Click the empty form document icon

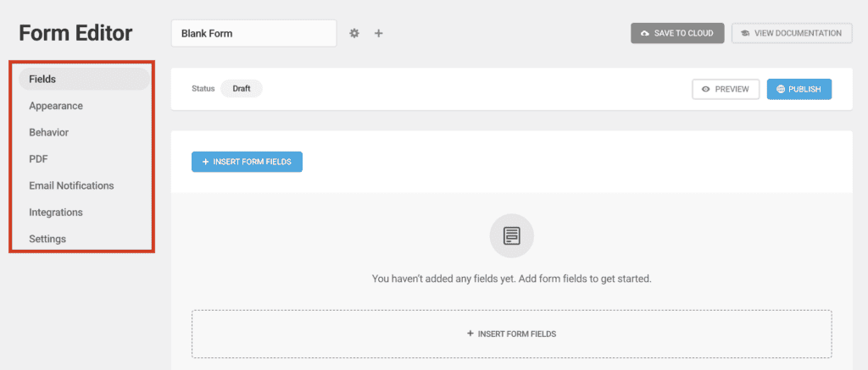pyautogui.click(x=511, y=235)
